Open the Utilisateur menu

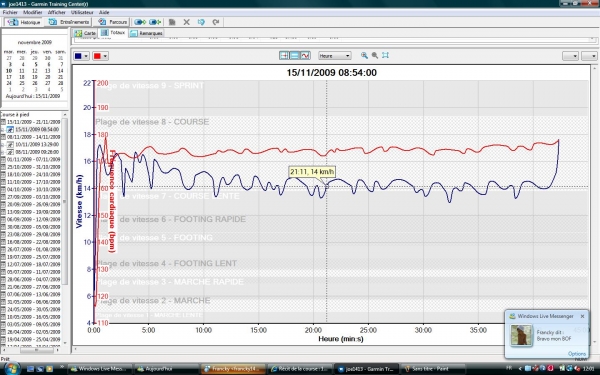tap(82, 13)
